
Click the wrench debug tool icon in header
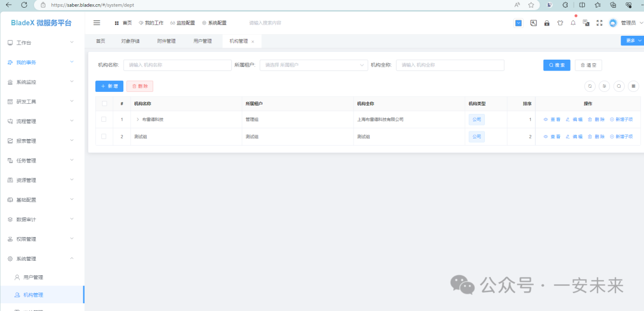tap(534, 23)
